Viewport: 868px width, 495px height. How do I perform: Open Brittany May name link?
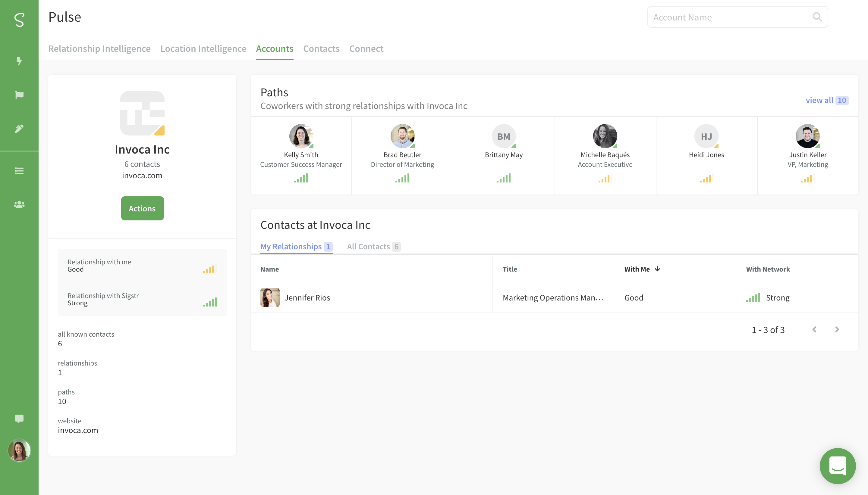504,155
